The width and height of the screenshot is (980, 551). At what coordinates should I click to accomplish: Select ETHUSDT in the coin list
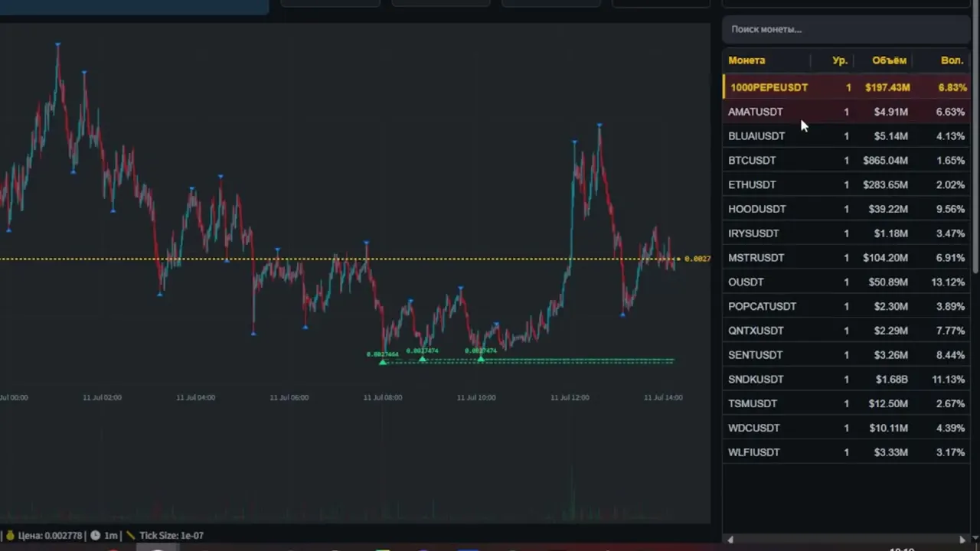846,184
